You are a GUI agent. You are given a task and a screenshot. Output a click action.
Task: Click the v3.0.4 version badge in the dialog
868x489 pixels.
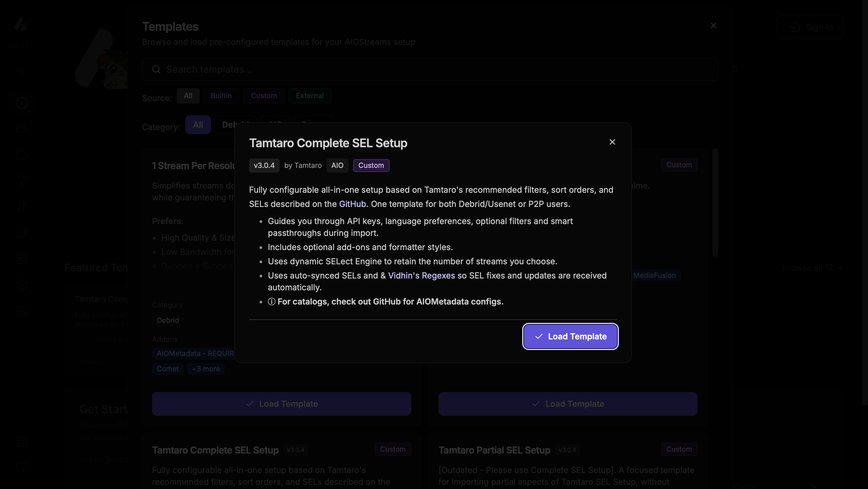coord(264,165)
